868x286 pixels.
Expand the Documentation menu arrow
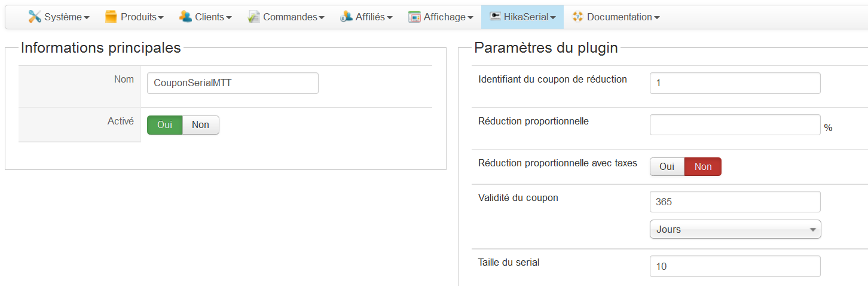[x=656, y=18]
